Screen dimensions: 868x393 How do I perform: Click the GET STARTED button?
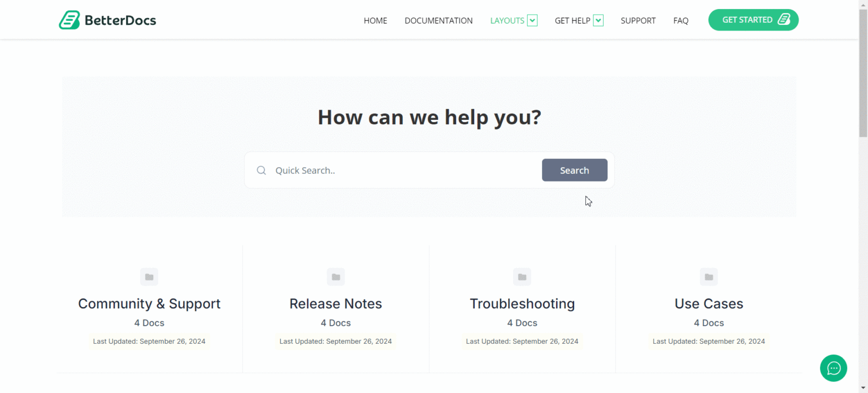[x=753, y=19]
